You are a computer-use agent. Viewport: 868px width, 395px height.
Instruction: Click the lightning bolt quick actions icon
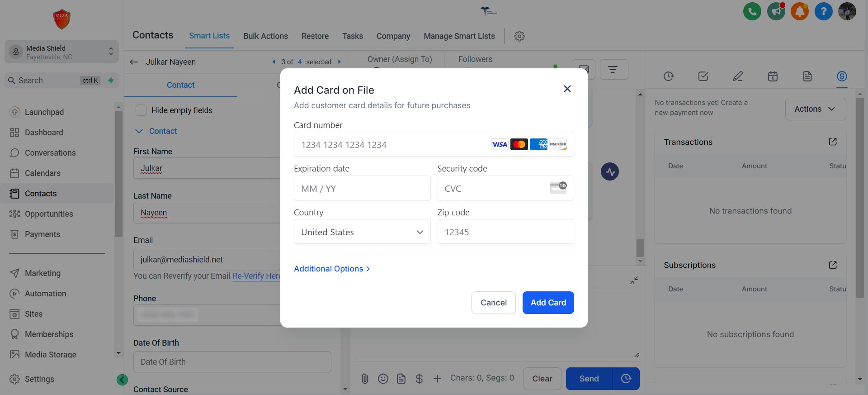pos(111,81)
